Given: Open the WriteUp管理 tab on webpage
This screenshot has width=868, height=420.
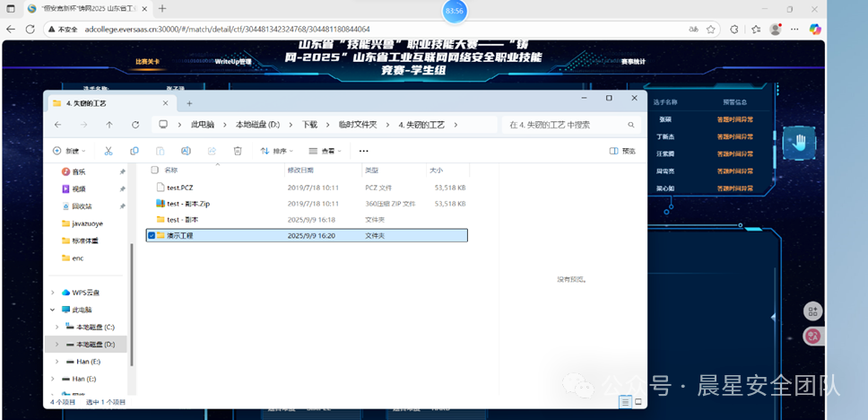Looking at the screenshot, I should (233, 62).
